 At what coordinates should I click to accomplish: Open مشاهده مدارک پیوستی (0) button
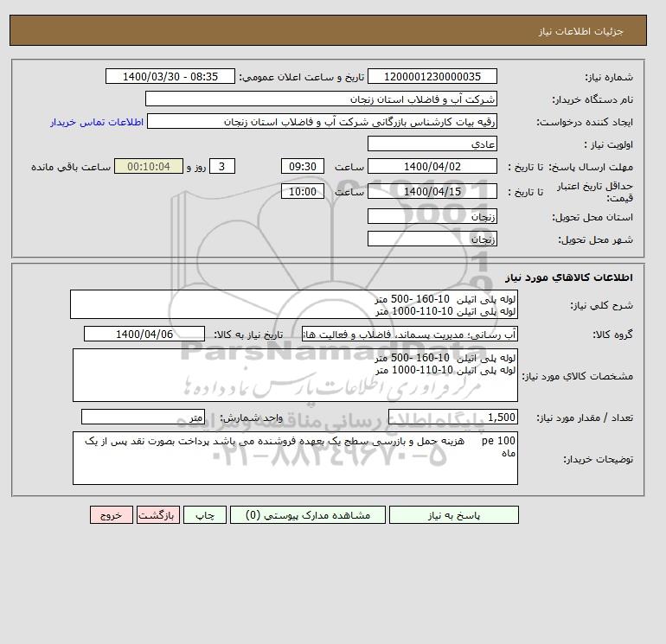point(308,515)
